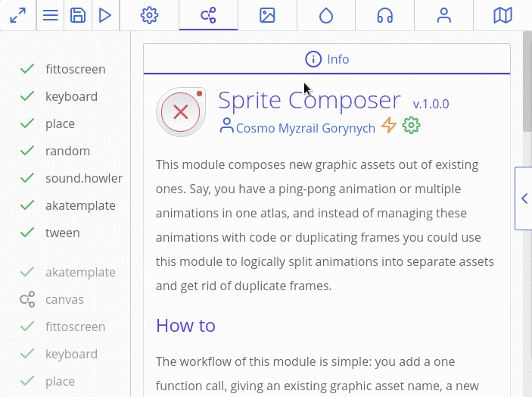Click the share-like icon beside canvas
The image size is (532, 397).
[27, 299]
